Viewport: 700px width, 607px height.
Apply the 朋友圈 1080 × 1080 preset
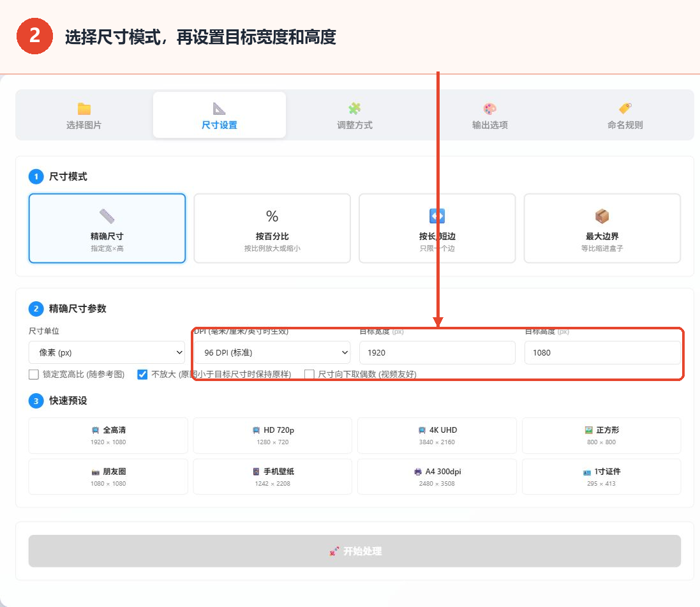108,477
